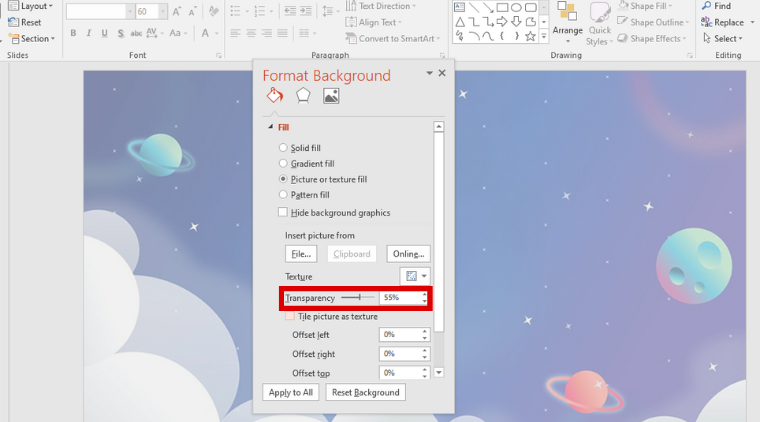Click Decrease Font Size icon
Viewport: 760px width, 422px height.
pyautogui.click(x=192, y=12)
